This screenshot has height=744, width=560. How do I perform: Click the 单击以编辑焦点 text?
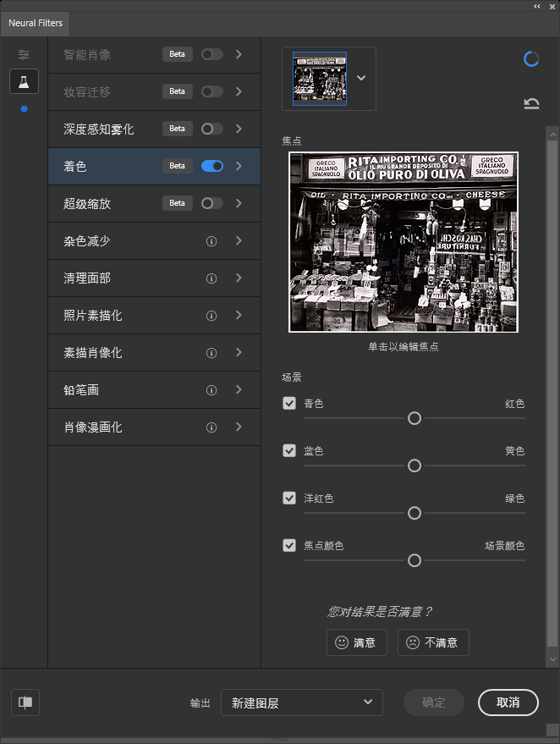tap(403, 347)
